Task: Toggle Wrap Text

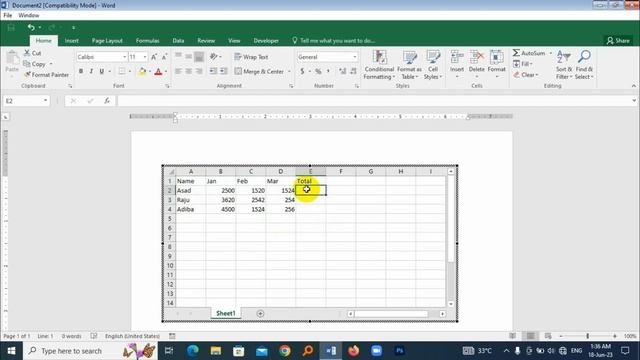Action: click(x=251, y=57)
